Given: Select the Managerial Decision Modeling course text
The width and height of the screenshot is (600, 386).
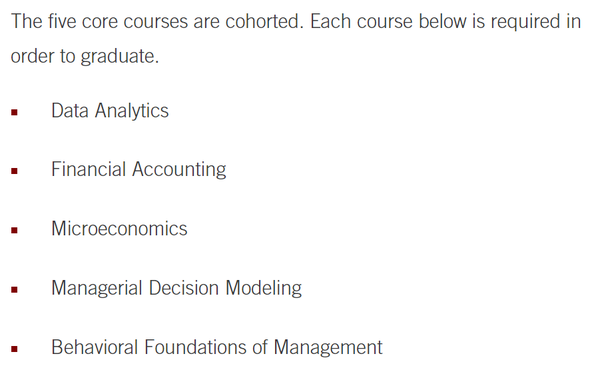Looking at the screenshot, I should 176,288.
